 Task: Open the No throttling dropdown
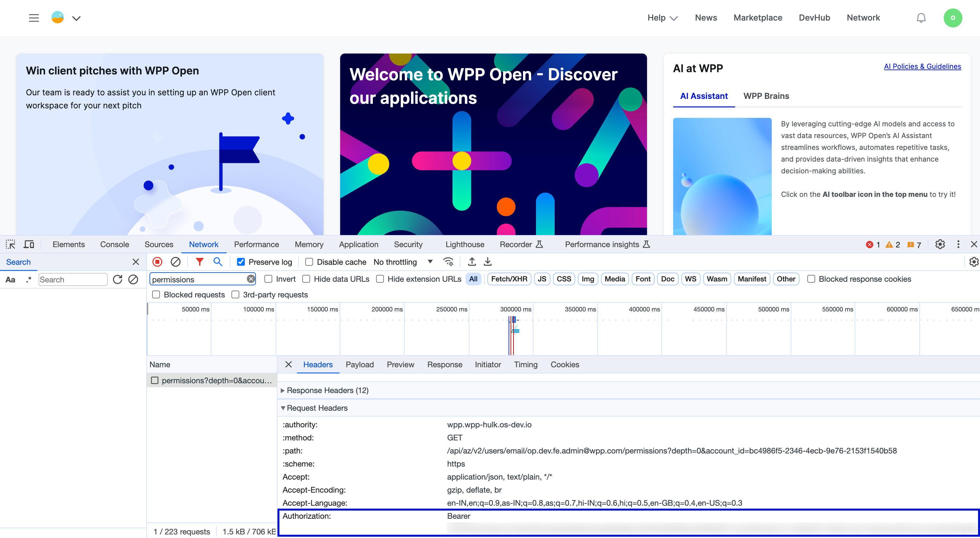click(403, 262)
